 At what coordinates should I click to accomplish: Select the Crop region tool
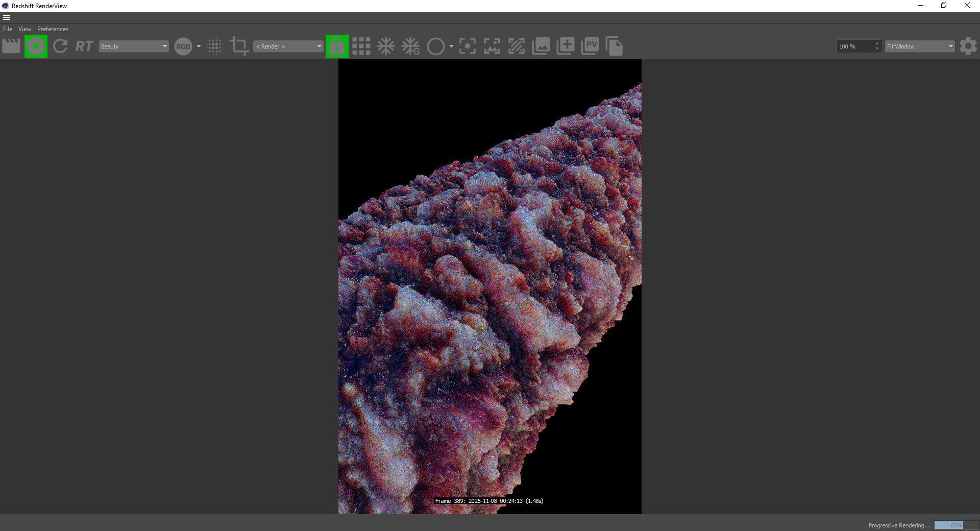[239, 46]
